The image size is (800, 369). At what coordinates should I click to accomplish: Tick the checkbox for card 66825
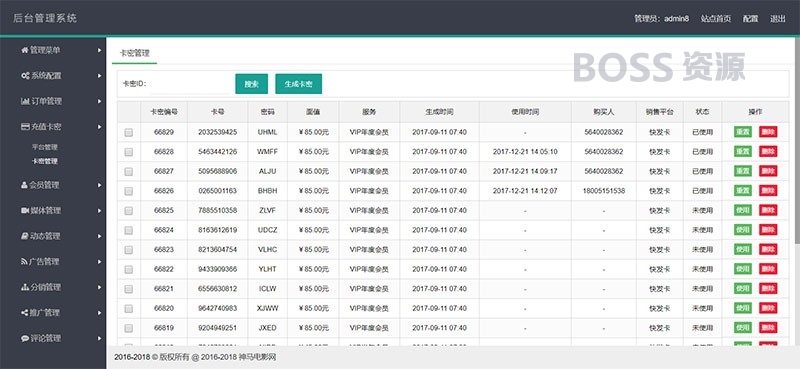(129, 211)
